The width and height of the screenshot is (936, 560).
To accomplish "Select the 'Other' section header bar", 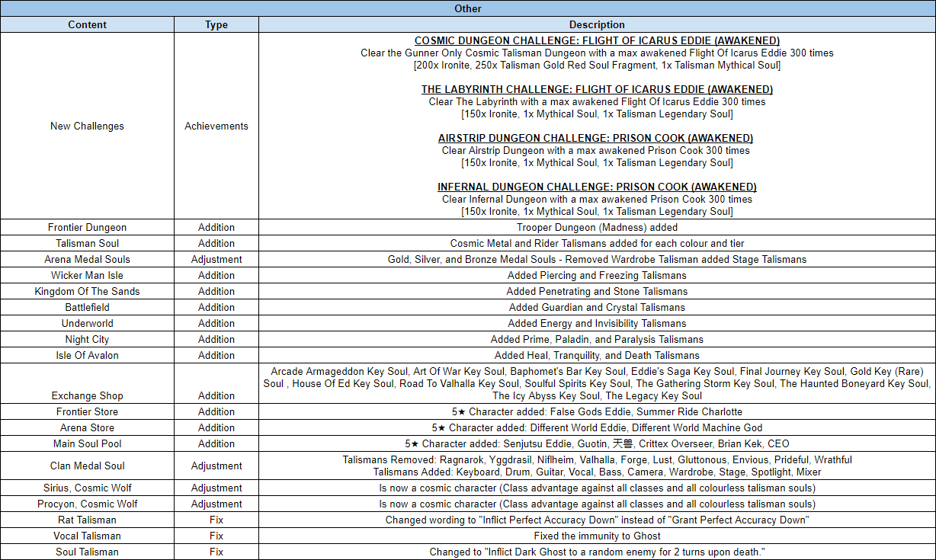I will (467, 8).
